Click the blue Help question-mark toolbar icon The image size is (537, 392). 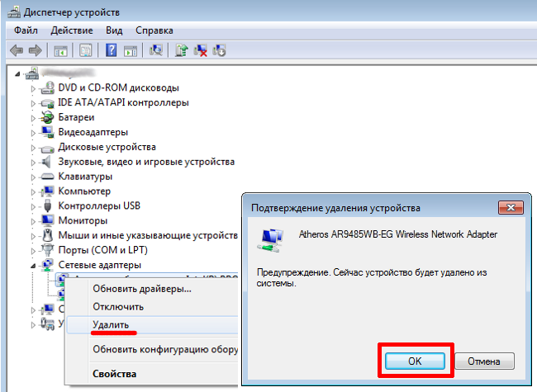click(x=111, y=50)
